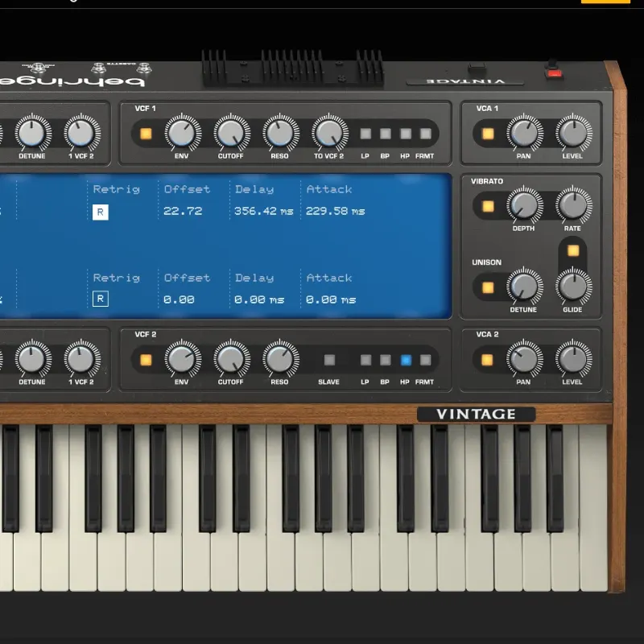The image size is (644, 644).
Task: Select the Delay value 356.42 ms
Action: tap(264, 211)
